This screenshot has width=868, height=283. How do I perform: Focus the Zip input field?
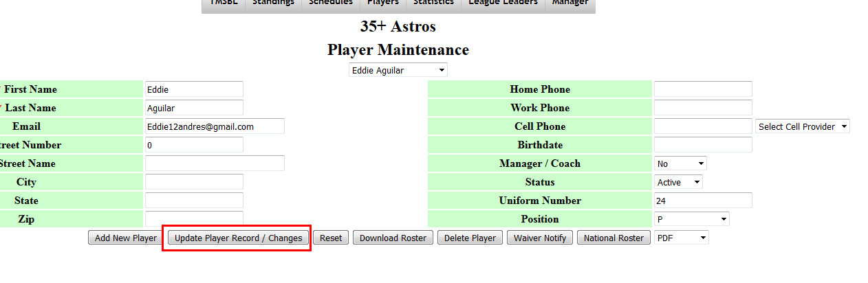click(194, 219)
